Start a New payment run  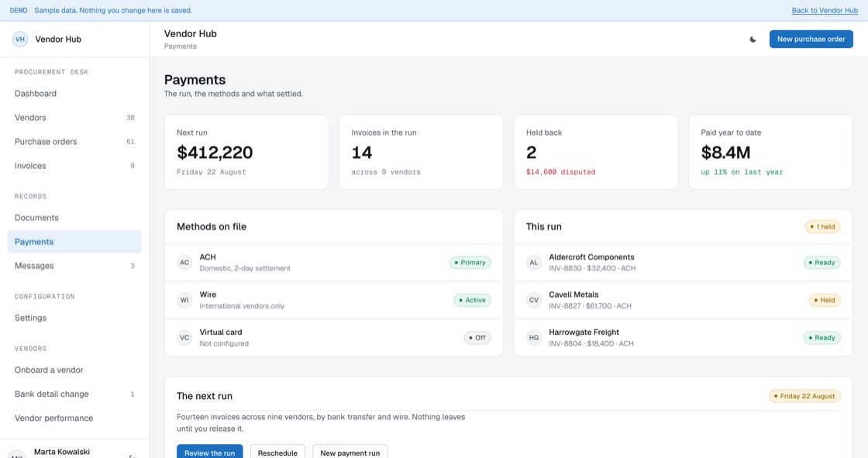coord(350,453)
